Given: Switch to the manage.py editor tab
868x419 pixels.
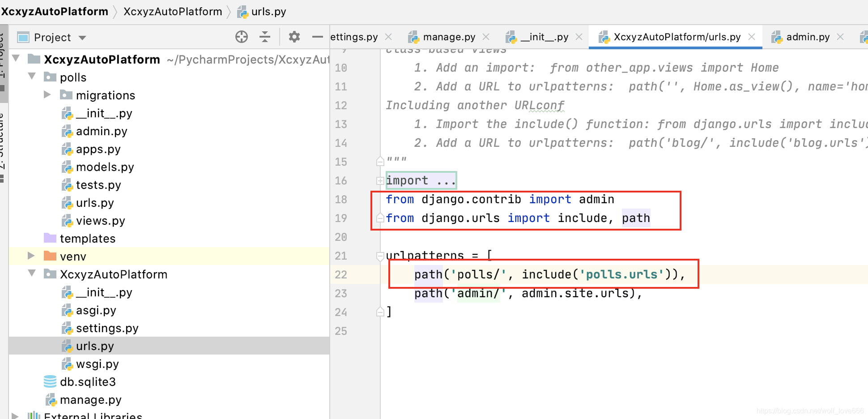Looking at the screenshot, I should tap(449, 37).
